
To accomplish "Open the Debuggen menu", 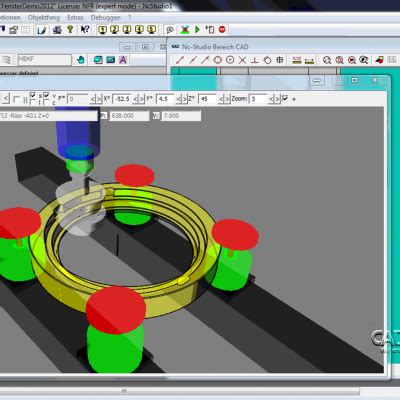I will [x=106, y=17].
